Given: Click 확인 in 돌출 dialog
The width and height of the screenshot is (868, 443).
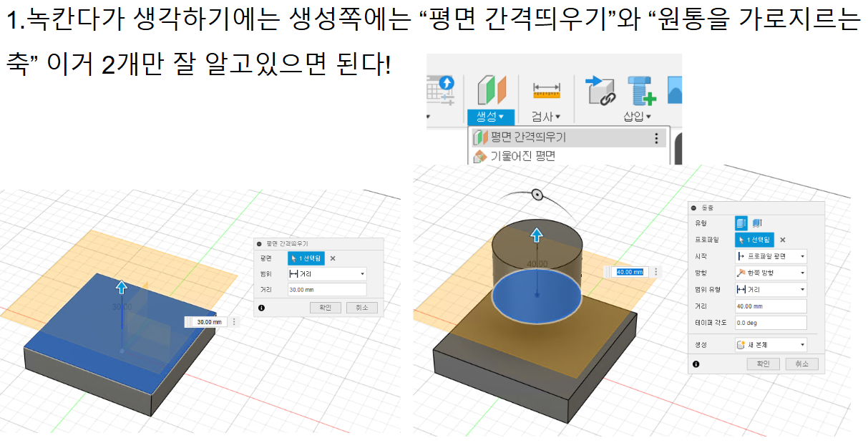Looking at the screenshot, I should tap(763, 364).
